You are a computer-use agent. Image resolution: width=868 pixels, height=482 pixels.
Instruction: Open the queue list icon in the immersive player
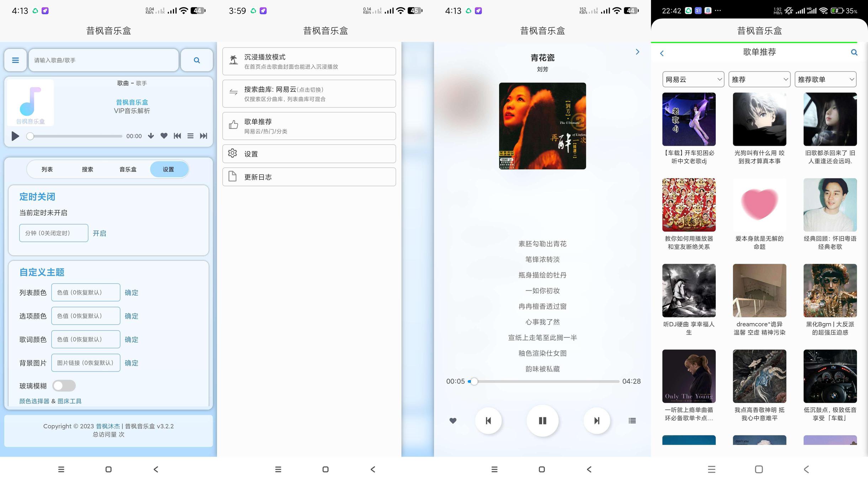(632, 421)
